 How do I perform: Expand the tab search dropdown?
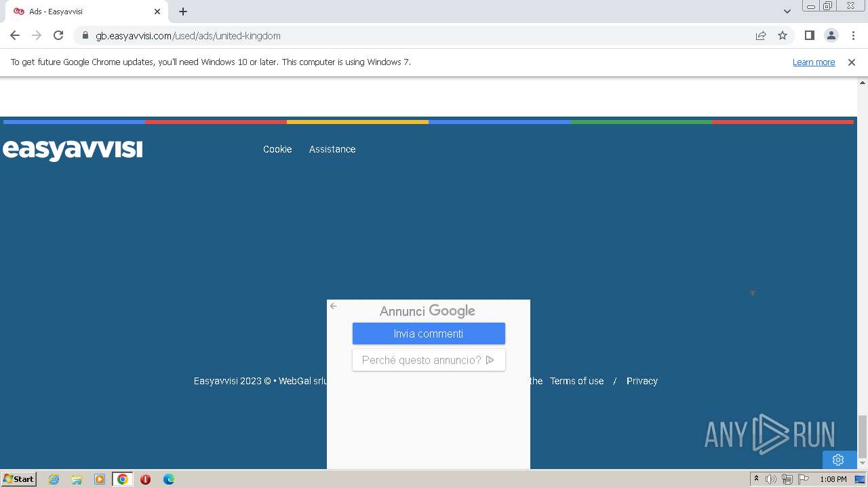[787, 12]
